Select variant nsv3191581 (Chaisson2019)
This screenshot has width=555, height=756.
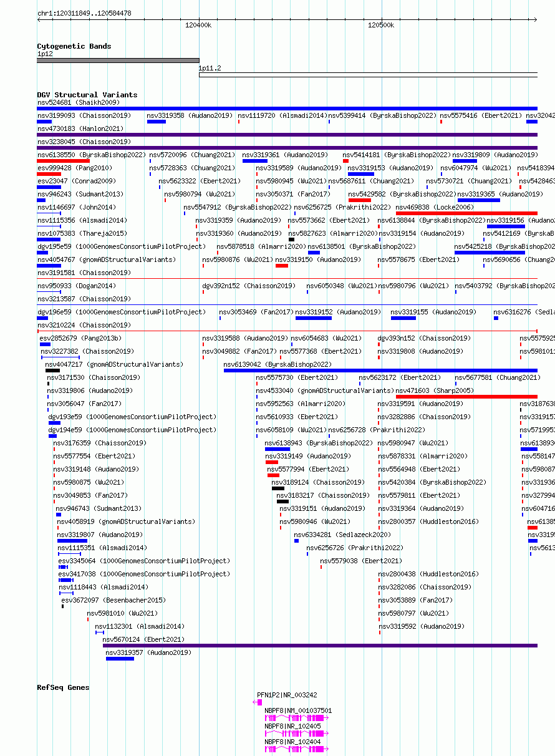84,273
